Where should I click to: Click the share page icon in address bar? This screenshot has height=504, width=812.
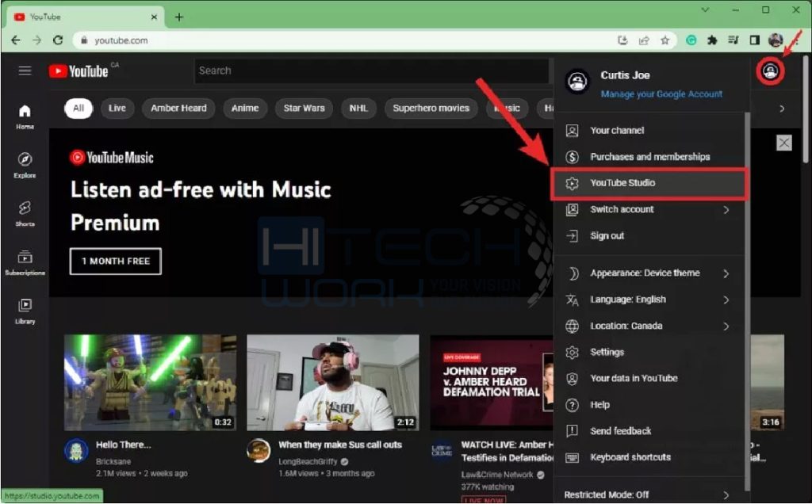(644, 40)
